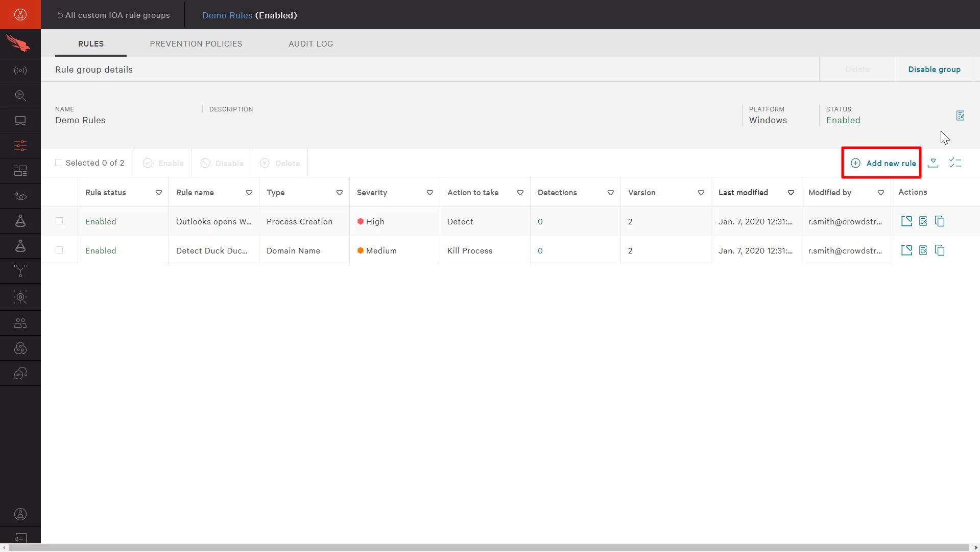
Task: Open the Configuration sliders sidebar icon
Action: click(20, 146)
